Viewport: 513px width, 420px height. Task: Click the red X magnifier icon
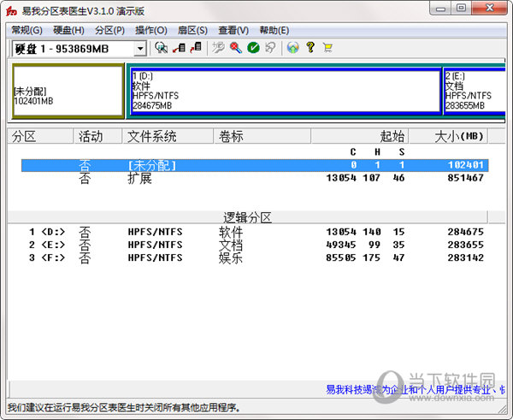236,48
